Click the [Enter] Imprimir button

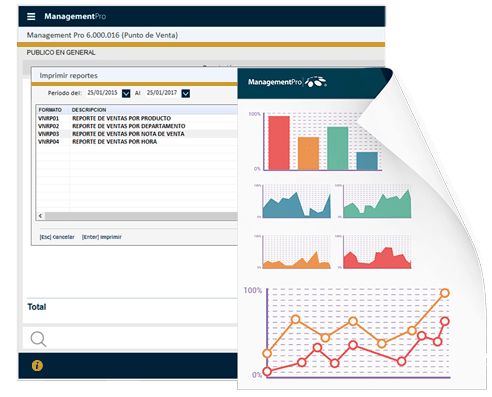tap(102, 237)
